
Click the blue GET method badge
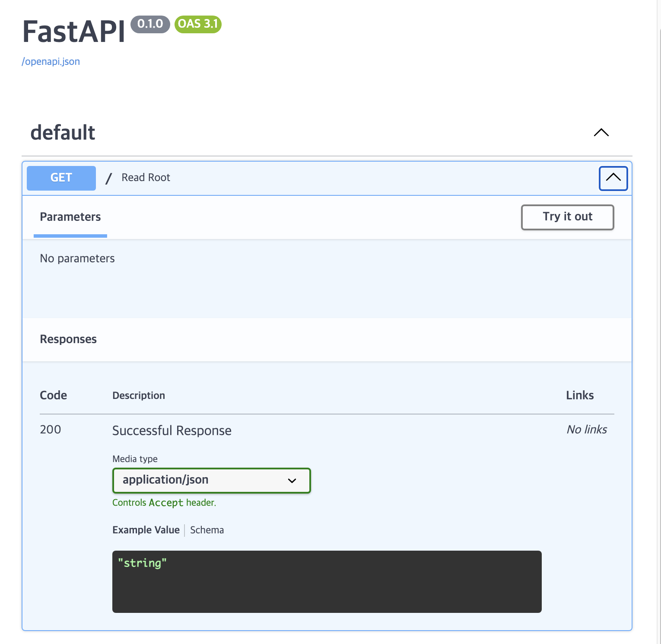point(61,178)
